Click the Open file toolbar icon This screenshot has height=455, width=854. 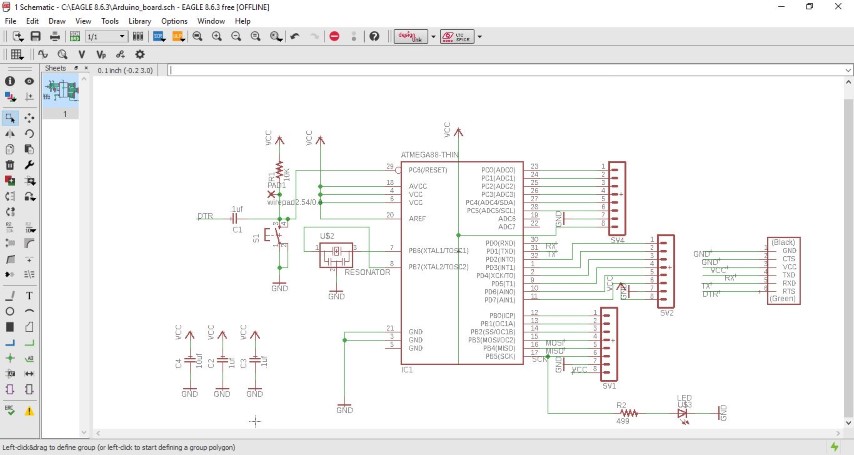tap(18, 37)
